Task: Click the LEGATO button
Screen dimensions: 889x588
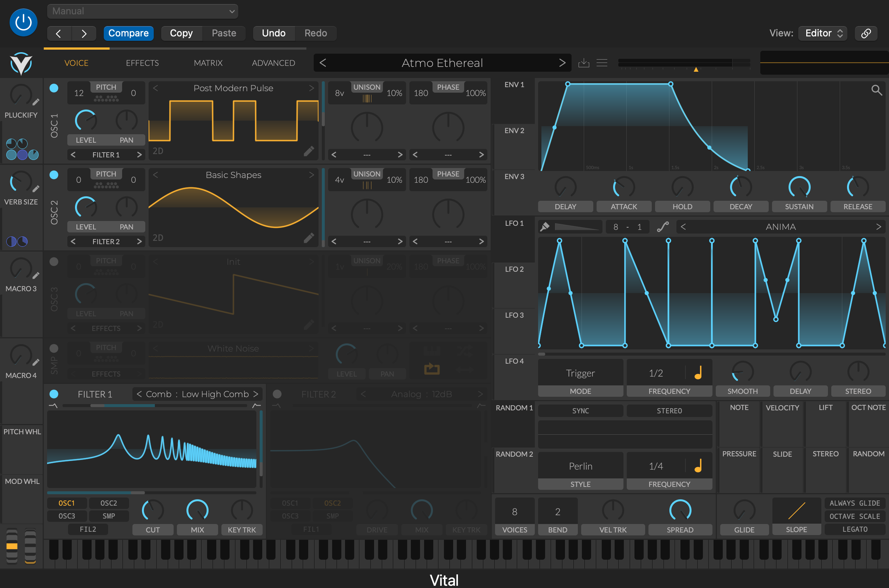Action: point(855,529)
